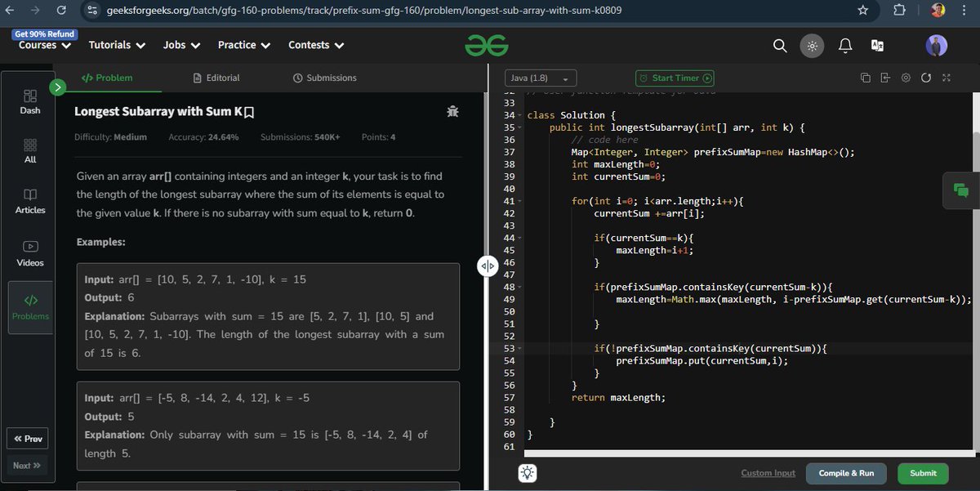Viewport: 980px width, 491px height.
Task: Open Problems in the left sidebar
Action: pyautogui.click(x=30, y=307)
